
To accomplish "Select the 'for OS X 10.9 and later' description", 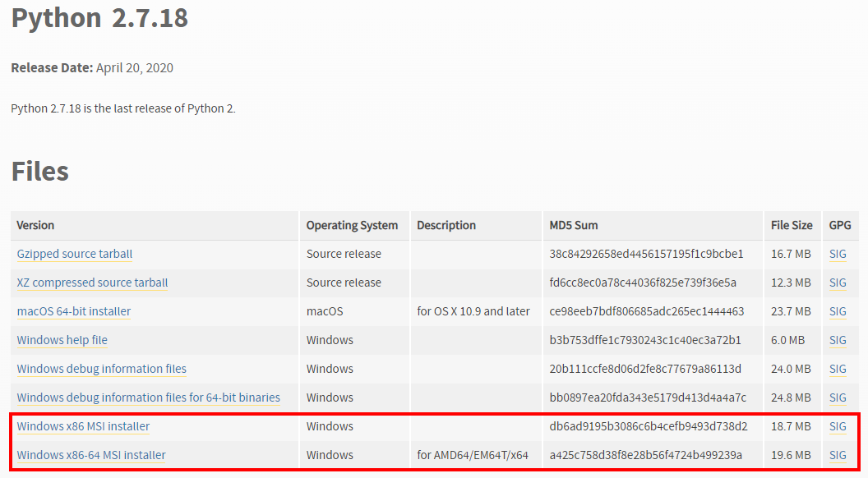I will pos(473,311).
